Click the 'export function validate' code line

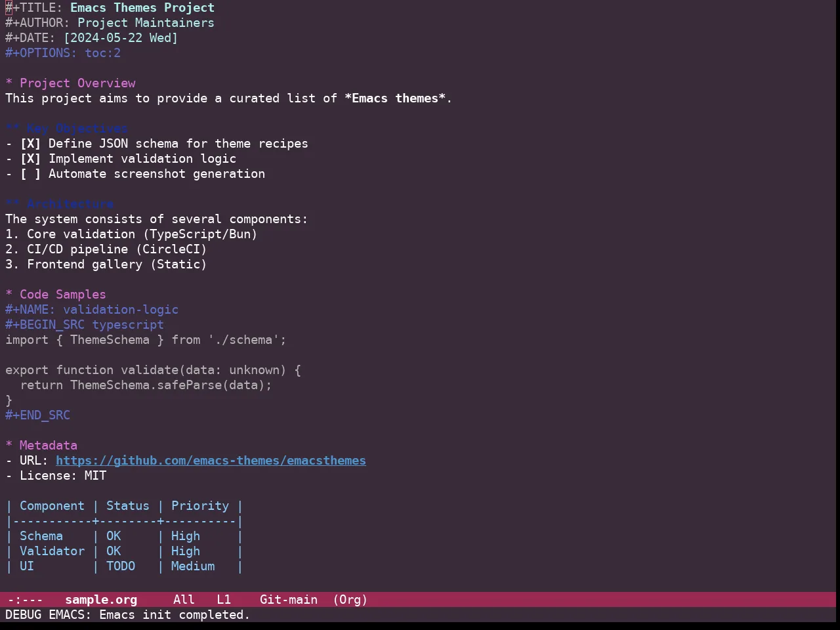pos(153,370)
